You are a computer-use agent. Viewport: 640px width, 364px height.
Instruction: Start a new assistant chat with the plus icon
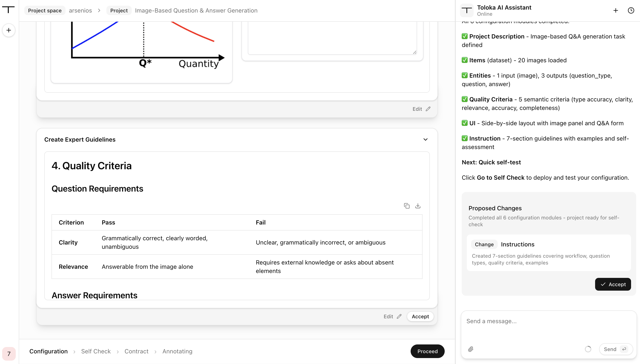[x=616, y=10]
